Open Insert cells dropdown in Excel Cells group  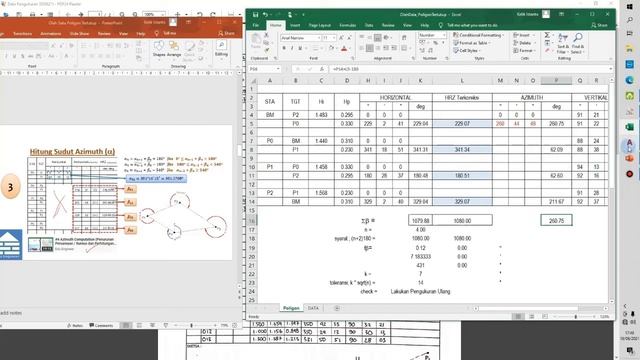(523, 36)
